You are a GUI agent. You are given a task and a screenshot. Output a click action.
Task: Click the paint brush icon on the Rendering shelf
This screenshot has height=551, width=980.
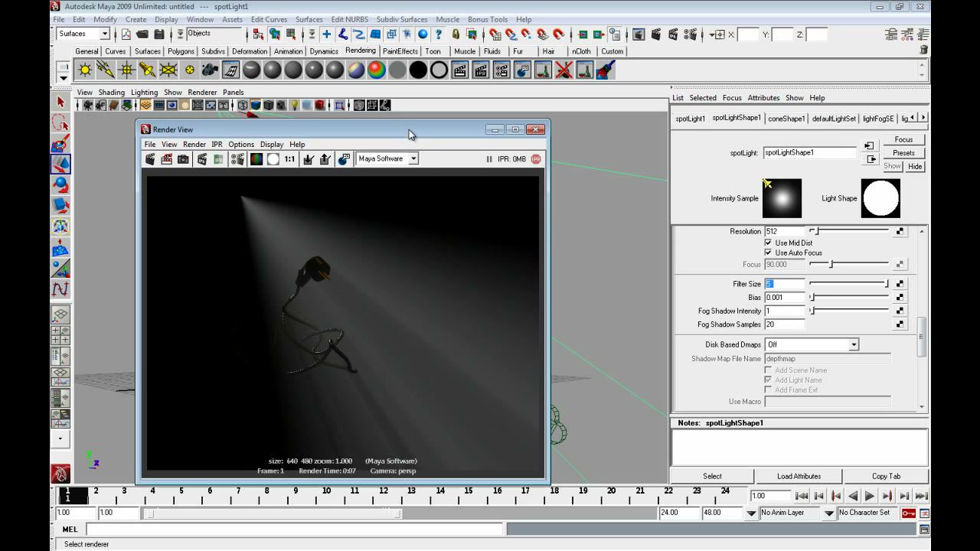[x=606, y=70]
